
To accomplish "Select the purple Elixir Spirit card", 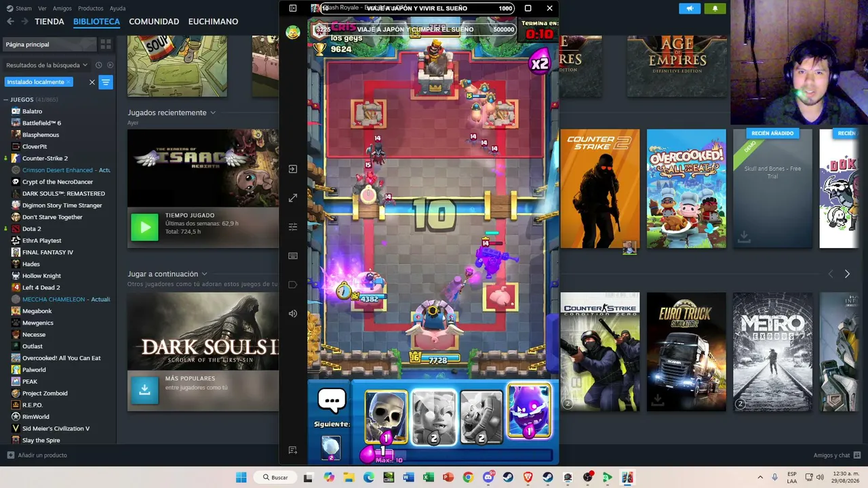I will pos(529,411).
